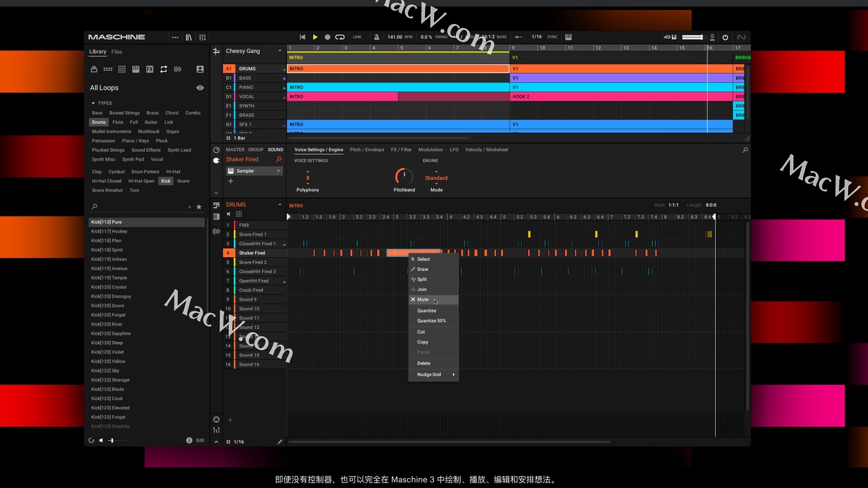This screenshot has height=488, width=868.
Task: Toggle the Kick subtype tag filter
Action: pos(166,181)
